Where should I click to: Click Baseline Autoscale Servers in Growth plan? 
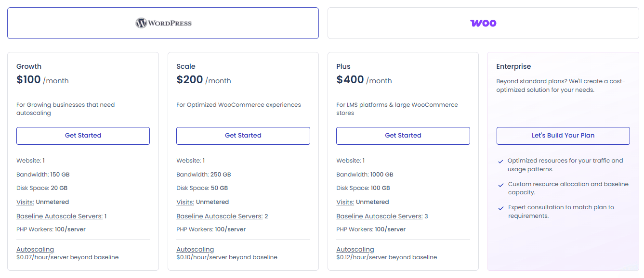coord(59,216)
